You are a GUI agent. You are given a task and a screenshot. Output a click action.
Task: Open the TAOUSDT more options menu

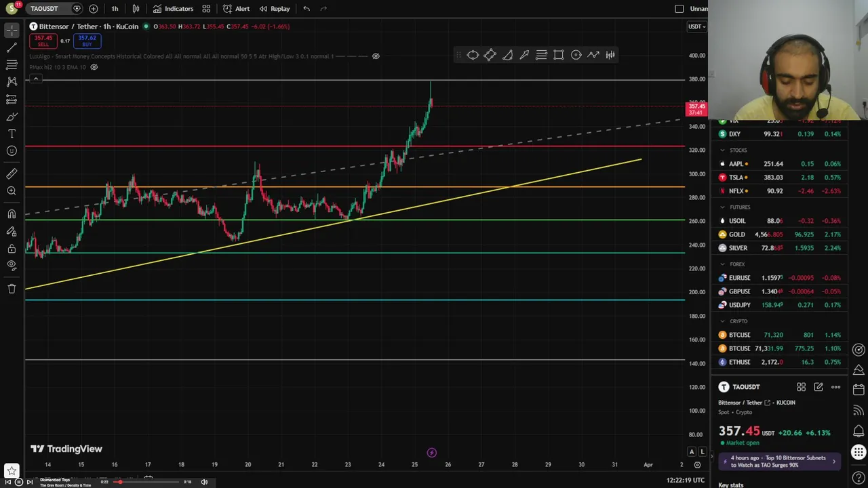tap(835, 387)
